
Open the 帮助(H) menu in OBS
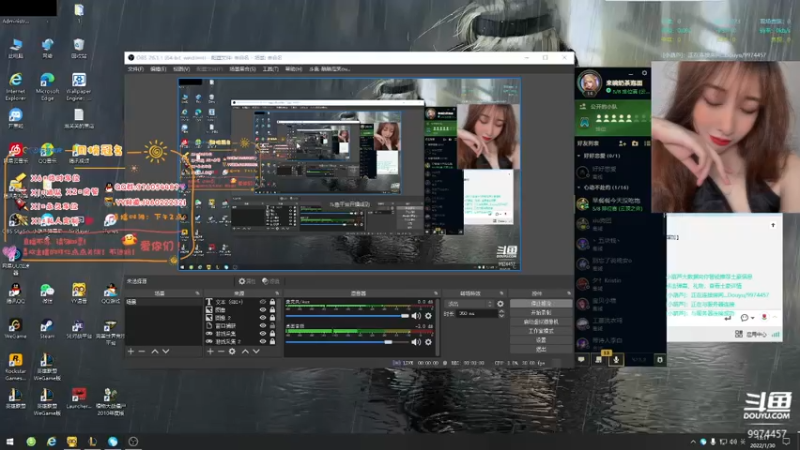(x=293, y=69)
